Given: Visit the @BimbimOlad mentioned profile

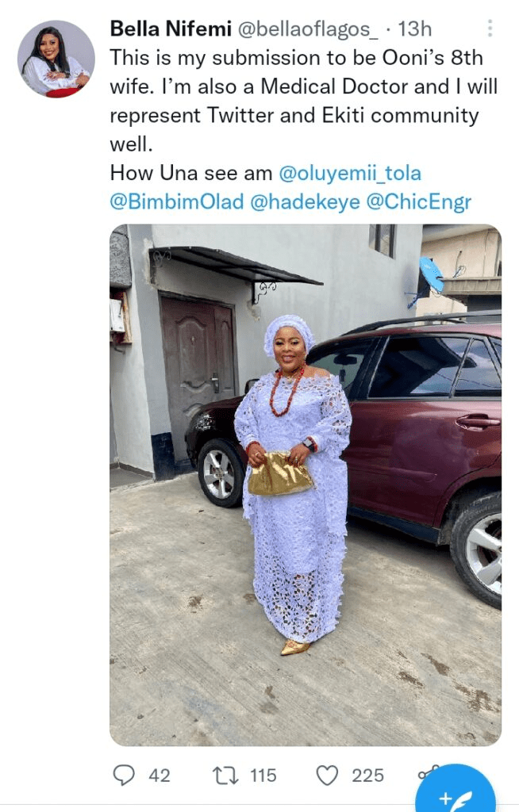Looking at the screenshot, I should 176,201.
